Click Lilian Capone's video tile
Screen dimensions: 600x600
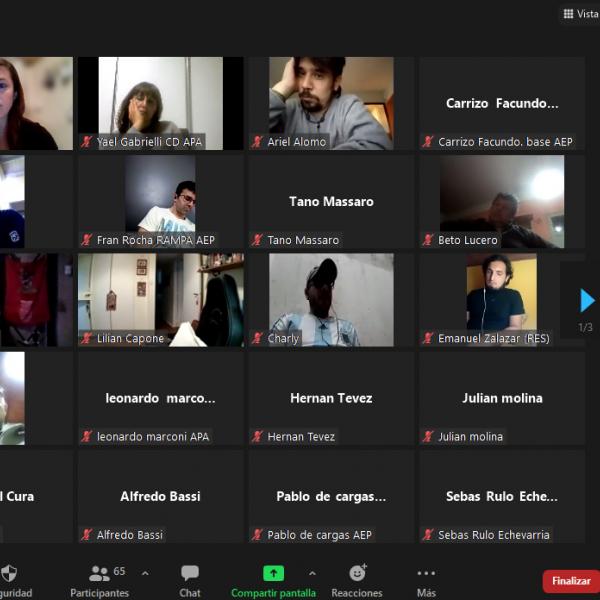pos(160,296)
